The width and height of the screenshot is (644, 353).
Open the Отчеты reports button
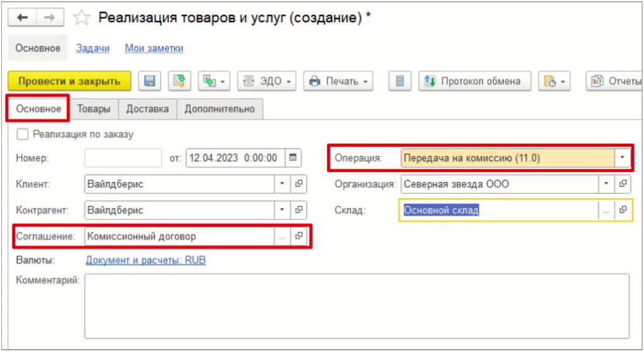point(615,81)
